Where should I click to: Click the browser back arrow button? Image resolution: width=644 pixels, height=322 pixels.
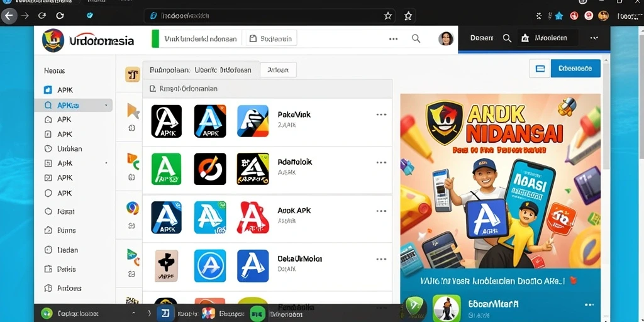(x=9, y=16)
